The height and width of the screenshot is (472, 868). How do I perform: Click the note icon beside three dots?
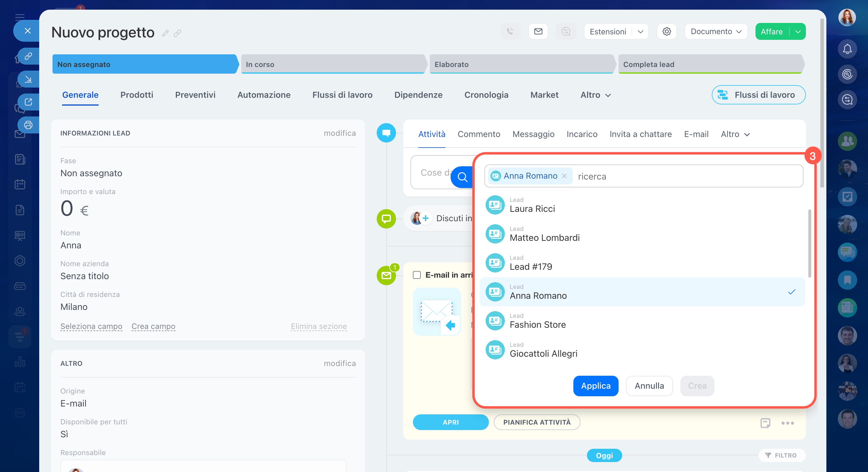pos(765,423)
